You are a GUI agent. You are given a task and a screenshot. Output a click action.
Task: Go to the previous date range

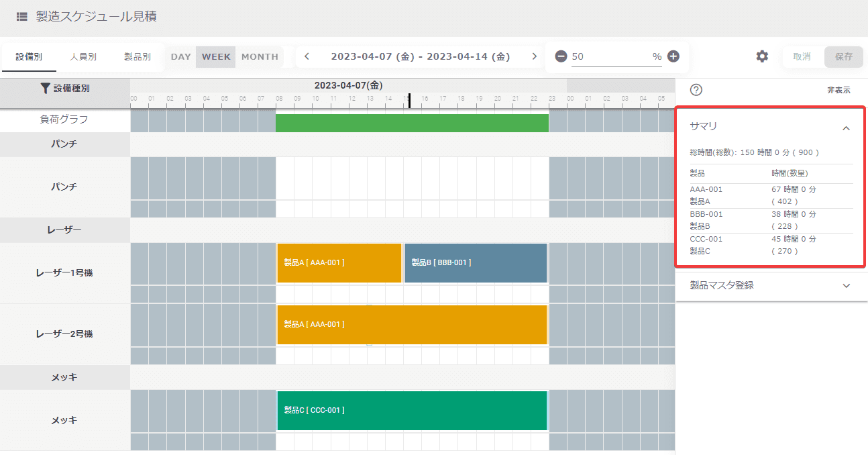click(307, 56)
